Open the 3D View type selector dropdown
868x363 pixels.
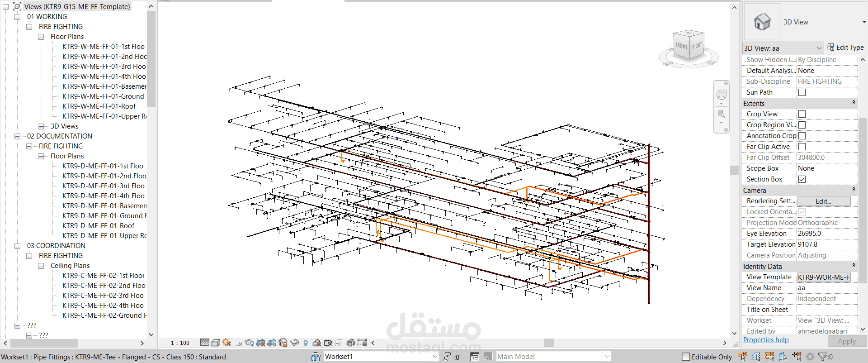tap(864, 22)
